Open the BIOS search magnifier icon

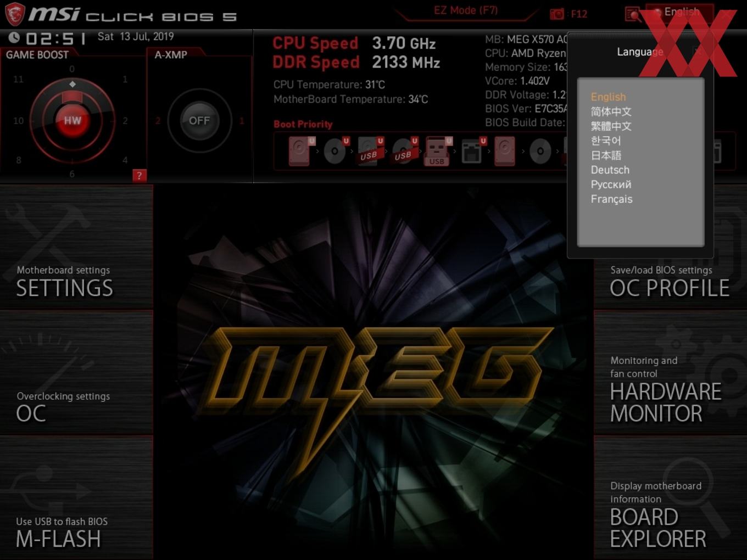[633, 14]
